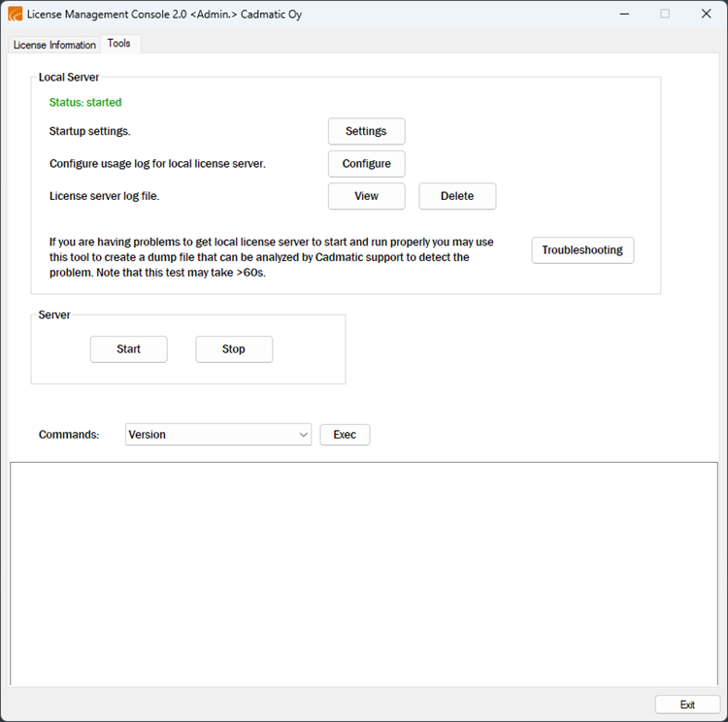Click the 'Server' group title

click(x=53, y=314)
